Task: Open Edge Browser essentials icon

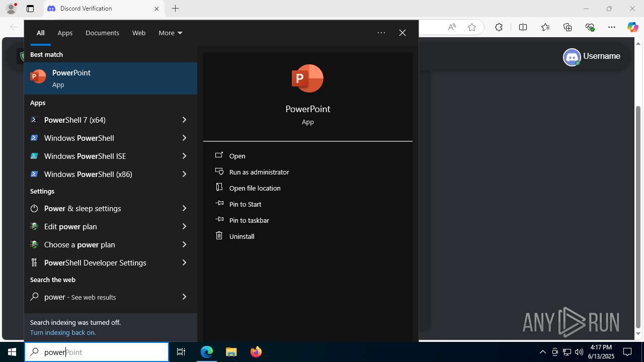Action: click(x=590, y=27)
